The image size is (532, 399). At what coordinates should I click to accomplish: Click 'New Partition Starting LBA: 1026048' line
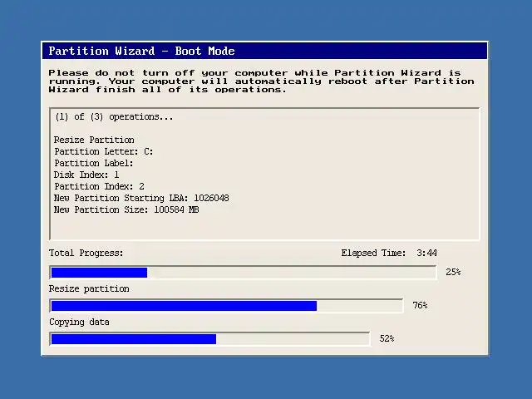click(x=141, y=198)
